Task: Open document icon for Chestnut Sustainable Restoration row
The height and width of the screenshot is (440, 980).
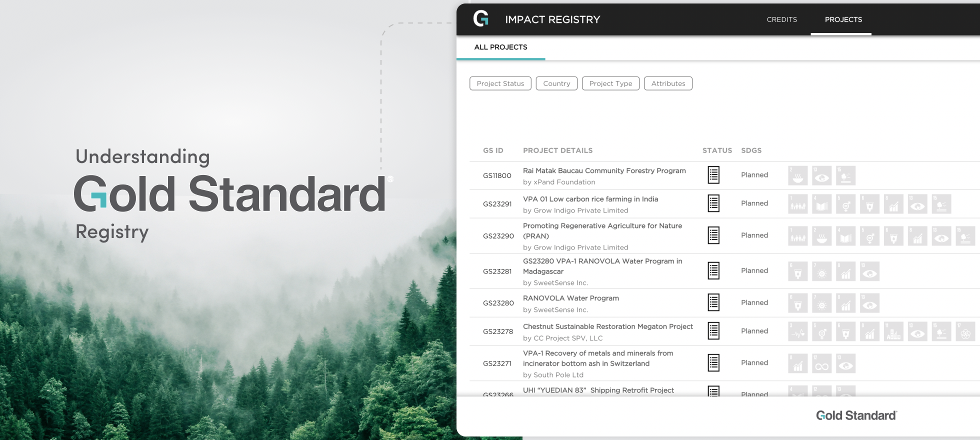Action: click(x=713, y=331)
